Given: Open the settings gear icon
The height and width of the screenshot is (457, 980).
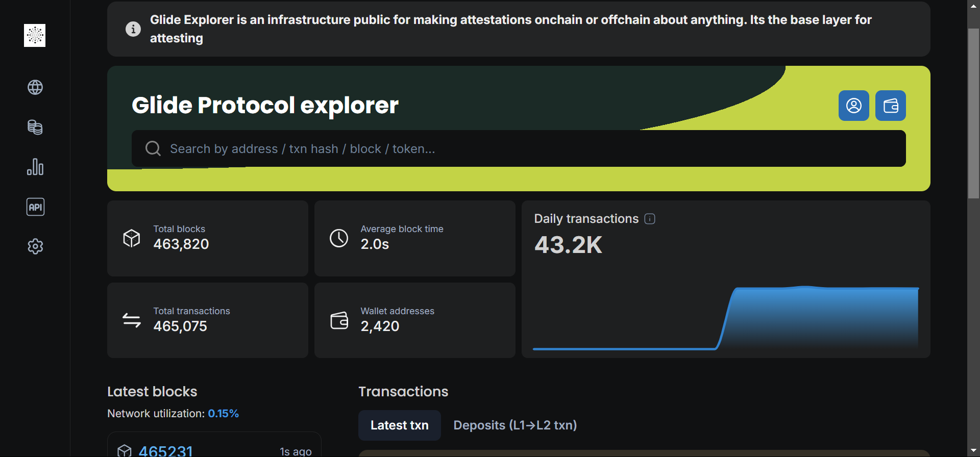Looking at the screenshot, I should [x=35, y=246].
